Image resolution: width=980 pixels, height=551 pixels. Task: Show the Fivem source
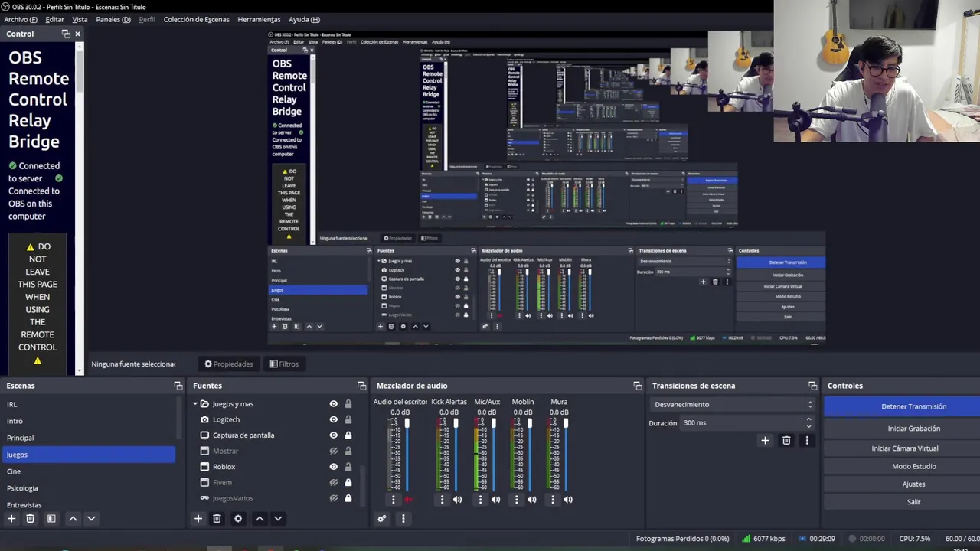tap(333, 483)
